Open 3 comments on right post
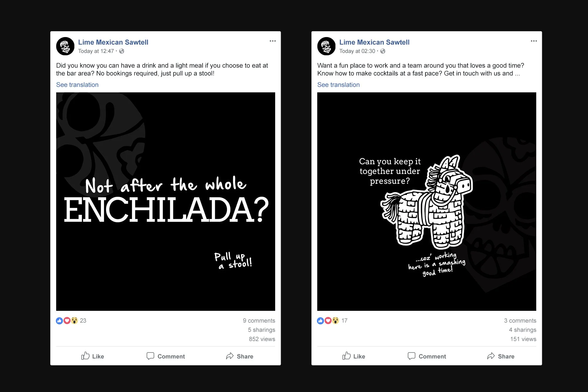The height and width of the screenshot is (392, 588). (x=520, y=321)
